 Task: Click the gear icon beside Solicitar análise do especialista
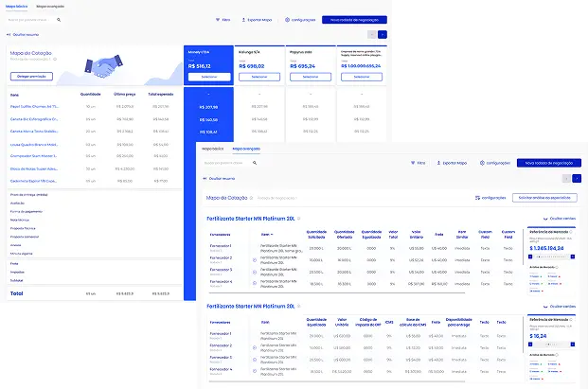[476, 197]
